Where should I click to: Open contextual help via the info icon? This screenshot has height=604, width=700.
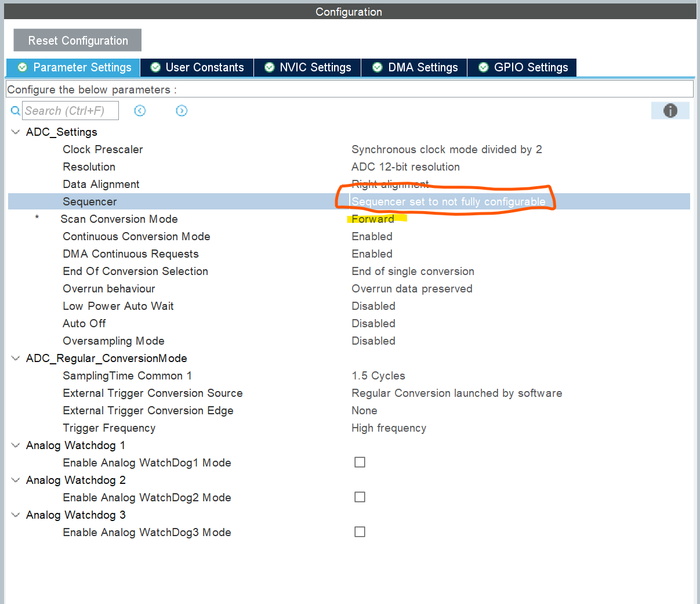click(x=670, y=110)
